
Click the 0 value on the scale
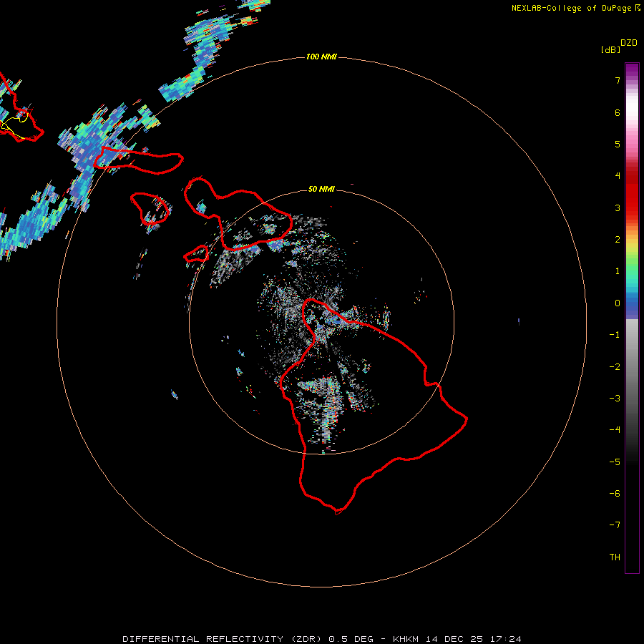click(618, 303)
